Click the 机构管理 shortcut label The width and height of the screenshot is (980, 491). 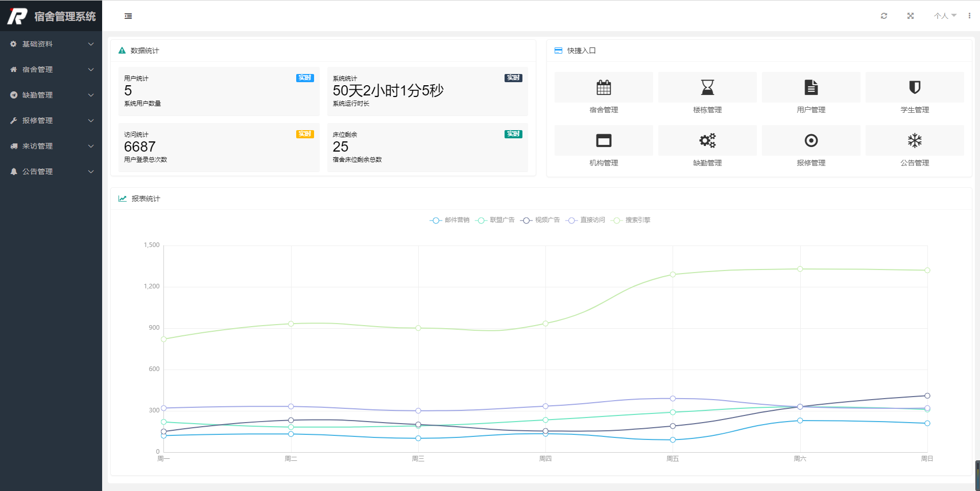point(604,163)
